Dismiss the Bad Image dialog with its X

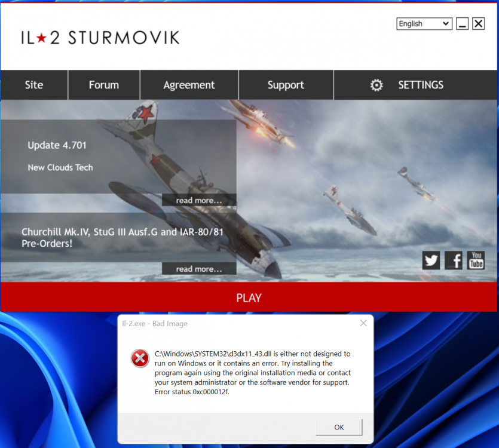click(x=363, y=323)
